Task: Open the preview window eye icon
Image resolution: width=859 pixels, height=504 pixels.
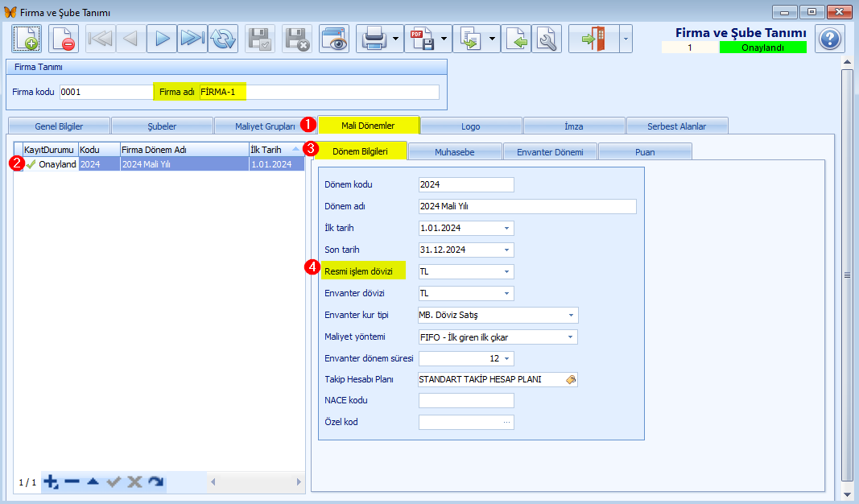Action: coord(333,39)
